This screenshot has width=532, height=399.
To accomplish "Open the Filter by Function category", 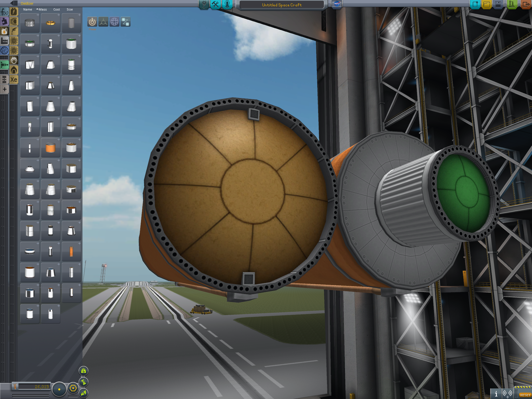I will (x=4, y=12).
